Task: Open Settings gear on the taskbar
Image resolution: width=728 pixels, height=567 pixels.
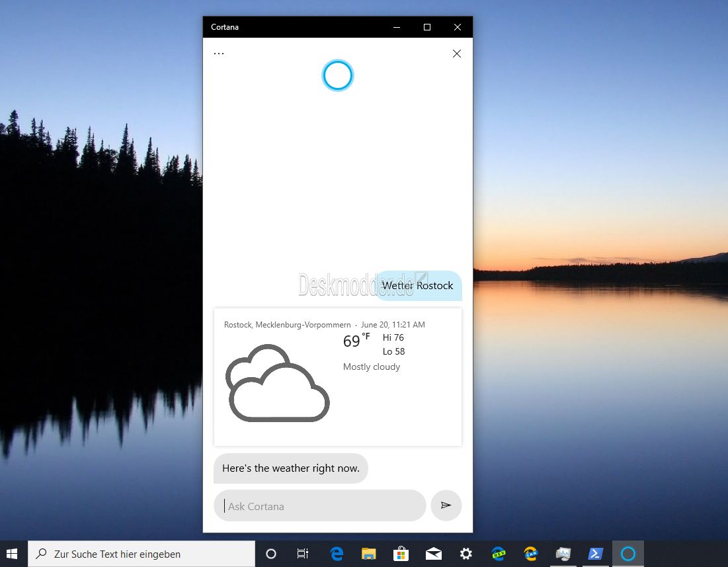Action: (465, 554)
